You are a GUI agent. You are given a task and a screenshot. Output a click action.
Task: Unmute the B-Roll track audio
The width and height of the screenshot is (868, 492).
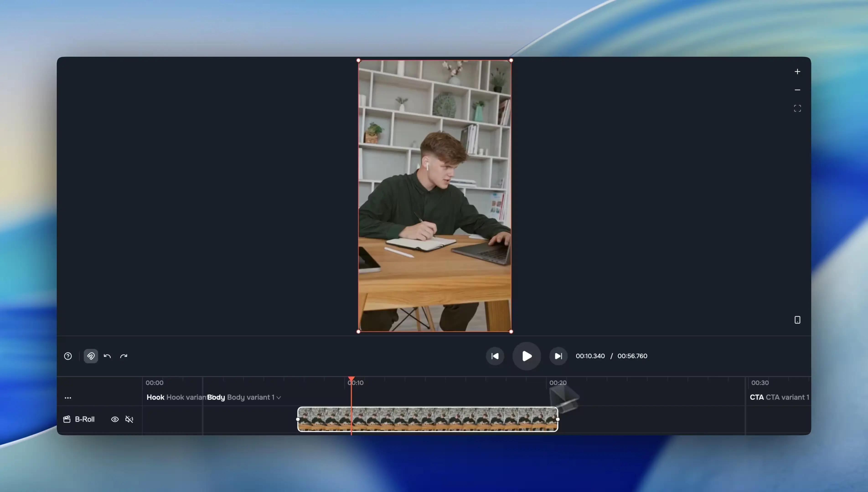click(x=129, y=419)
